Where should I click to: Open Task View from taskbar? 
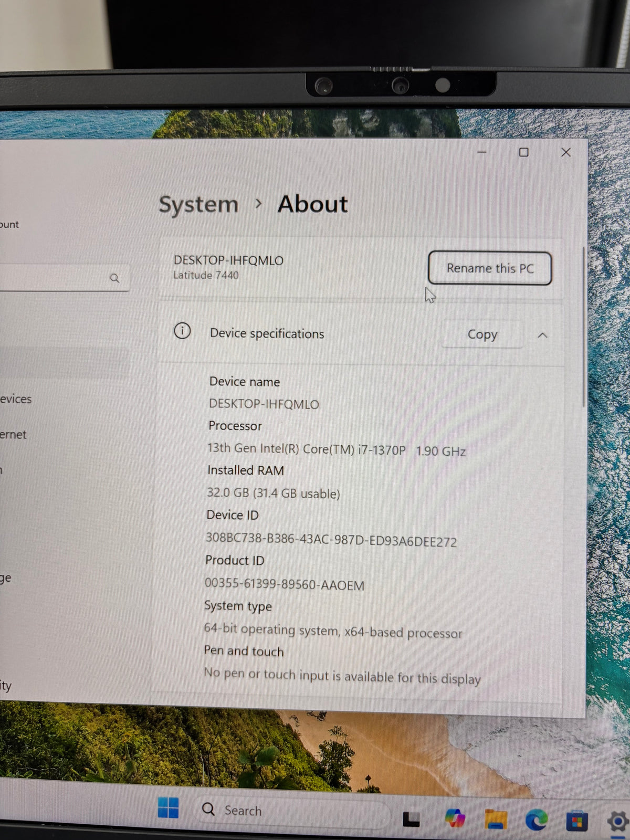coord(411,819)
